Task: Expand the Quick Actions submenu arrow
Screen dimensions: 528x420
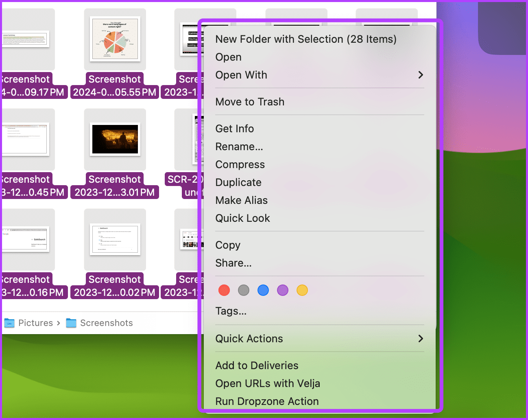Action: tap(421, 339)
